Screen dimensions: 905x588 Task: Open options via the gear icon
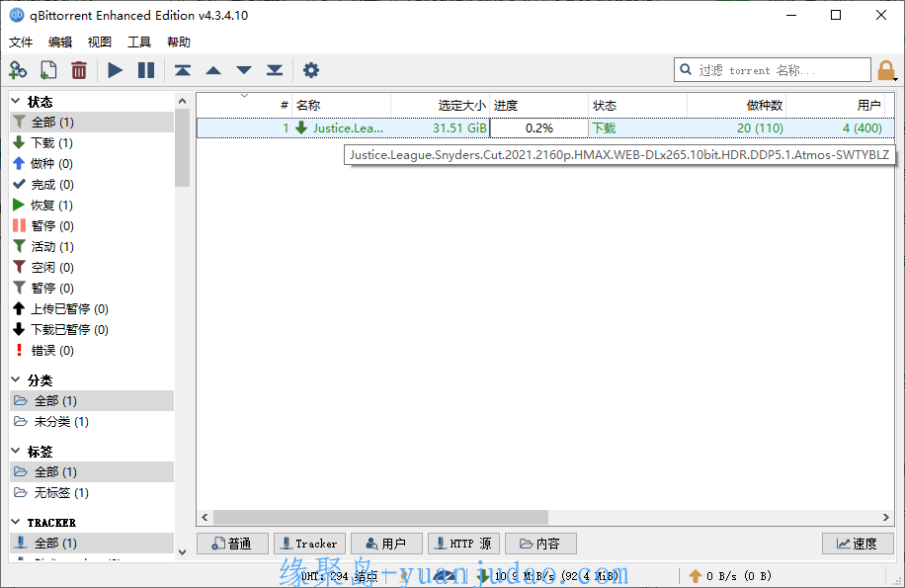tap(311, 70)
